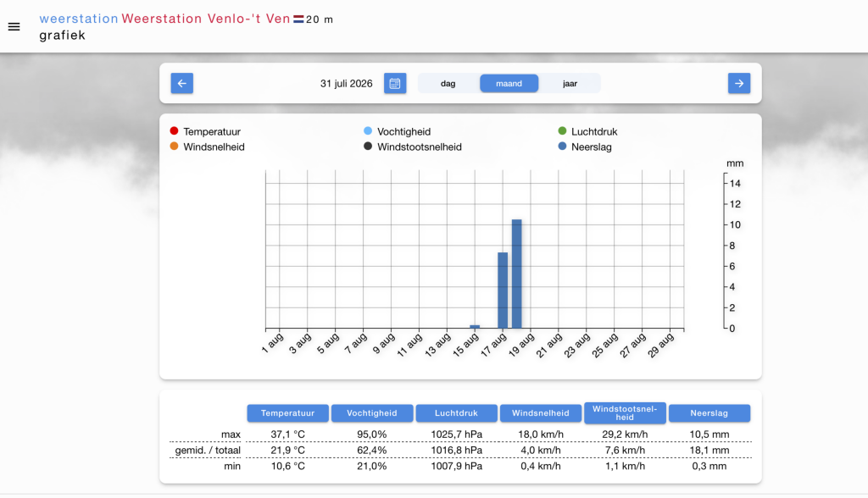Click the Windstootsnelheid table header button
The width and height of the screenshot is (868, 498).
pos(625,413)
